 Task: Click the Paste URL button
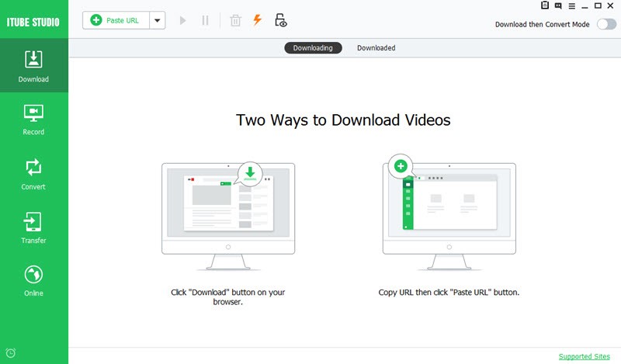pyautogui.click(x=116, y=21)
